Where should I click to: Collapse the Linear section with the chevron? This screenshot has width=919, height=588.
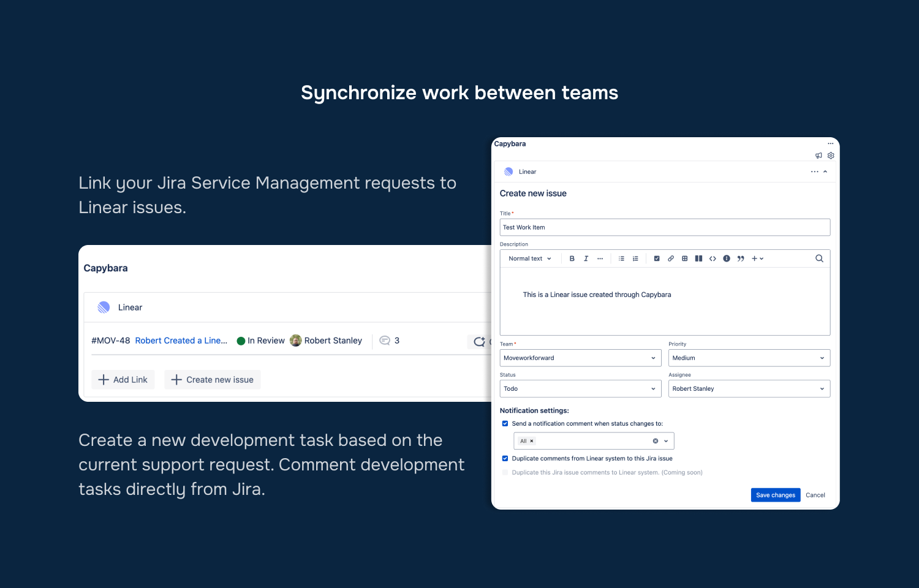[825, 171]
